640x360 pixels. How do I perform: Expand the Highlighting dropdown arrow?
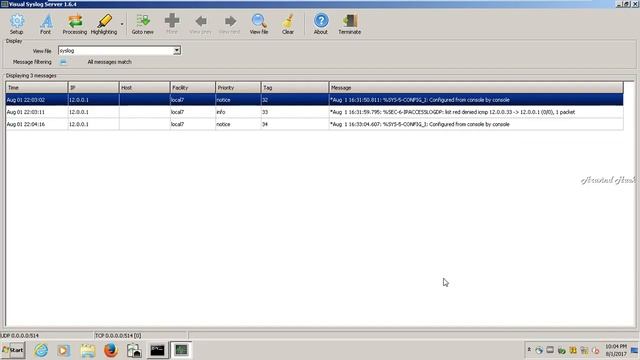point(122,24)
